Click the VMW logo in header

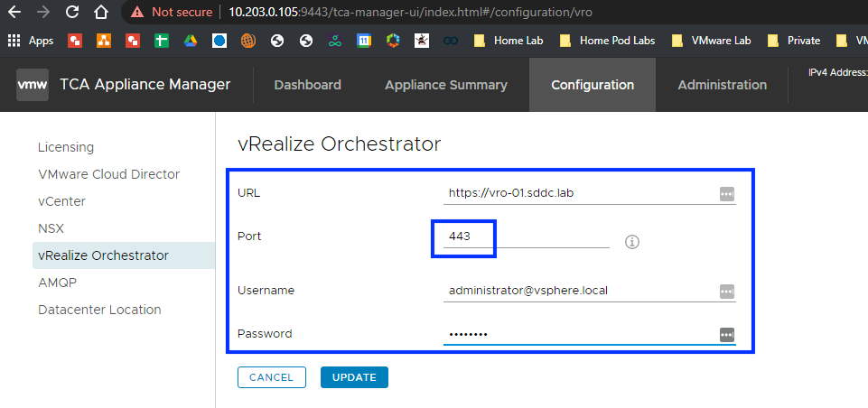pos(33,85)
